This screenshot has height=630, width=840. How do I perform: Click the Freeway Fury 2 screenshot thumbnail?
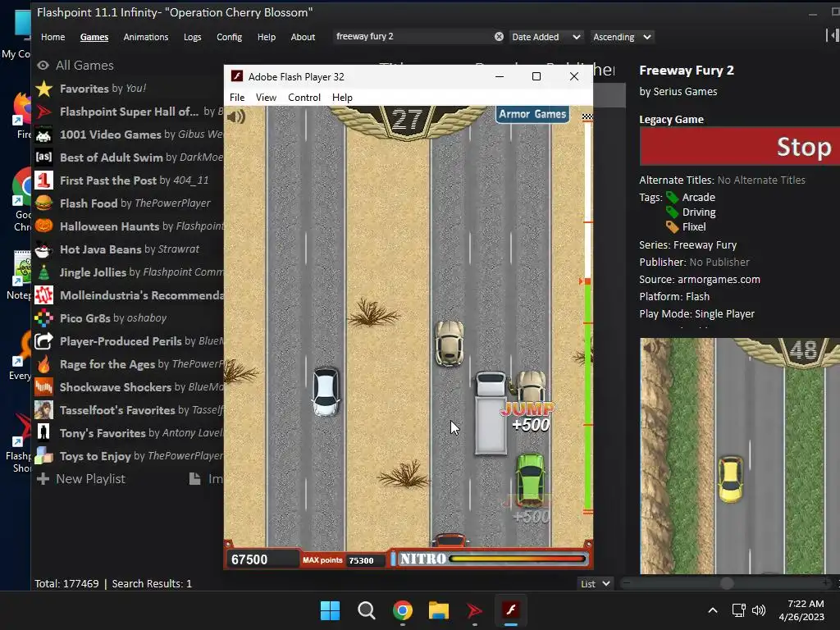point(740,456)
